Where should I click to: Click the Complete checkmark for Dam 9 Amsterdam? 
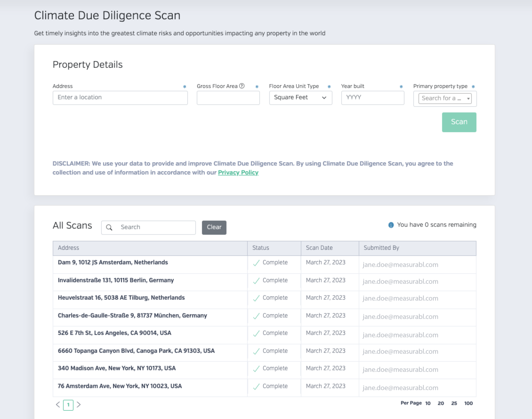(256, 263)
